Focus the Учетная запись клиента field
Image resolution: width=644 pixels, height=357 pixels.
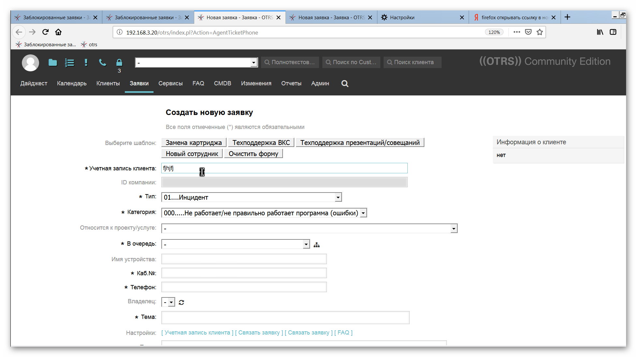click(x=284, y=168)
